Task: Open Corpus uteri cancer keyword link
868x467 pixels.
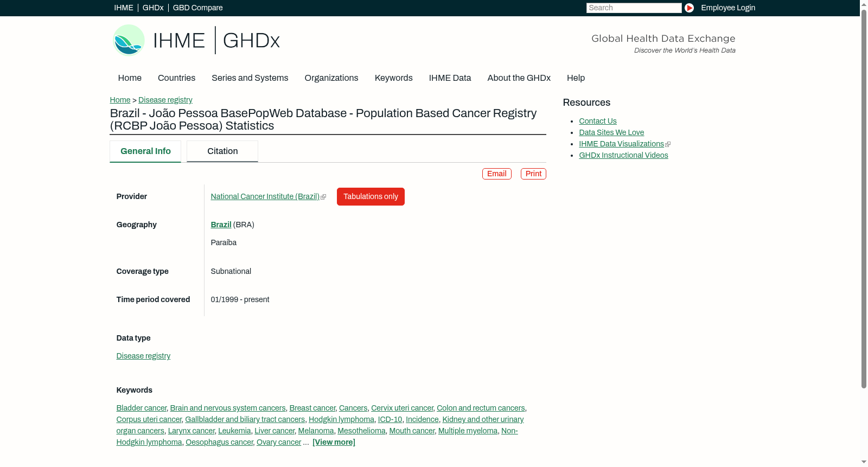Action: pos(149,419)
